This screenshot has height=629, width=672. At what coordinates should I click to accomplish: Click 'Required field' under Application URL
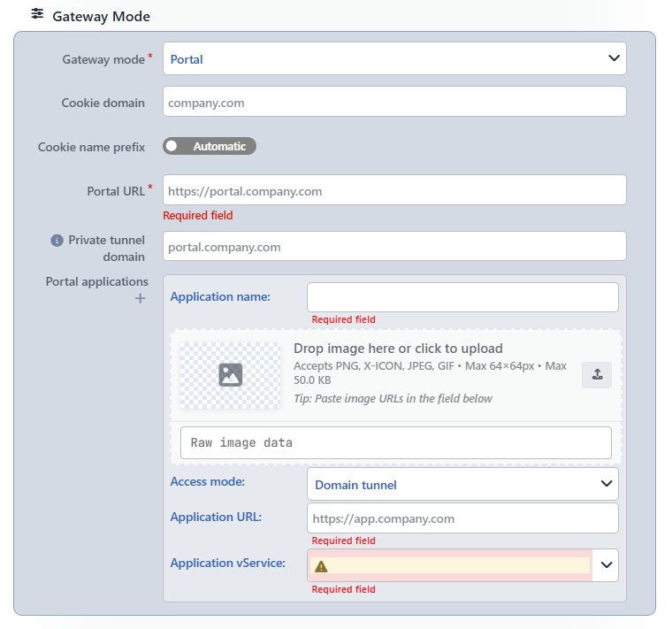pos(343,541)
